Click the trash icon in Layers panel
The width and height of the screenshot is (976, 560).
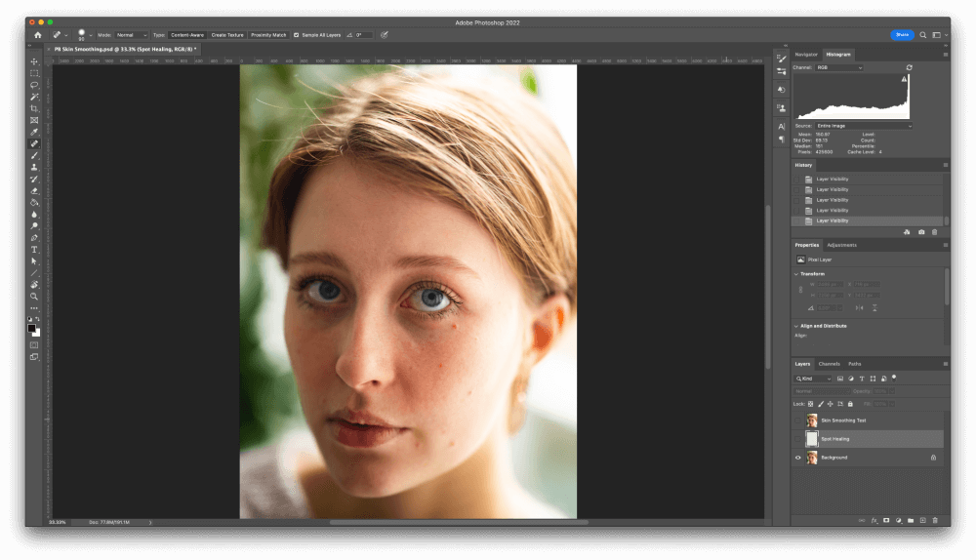click(934, 520)
